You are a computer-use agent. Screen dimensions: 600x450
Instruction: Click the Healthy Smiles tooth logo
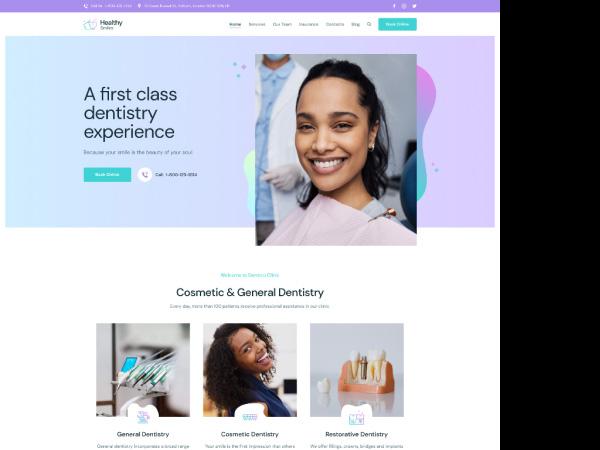coord(90,24)
